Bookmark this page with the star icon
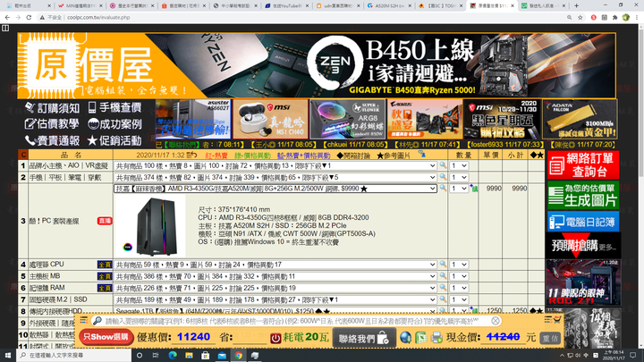644x362 pixels. tap(580, 17)
